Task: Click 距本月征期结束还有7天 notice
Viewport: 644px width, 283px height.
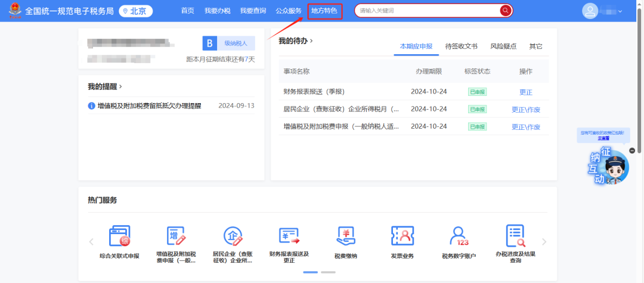Action: click(221, 60)
